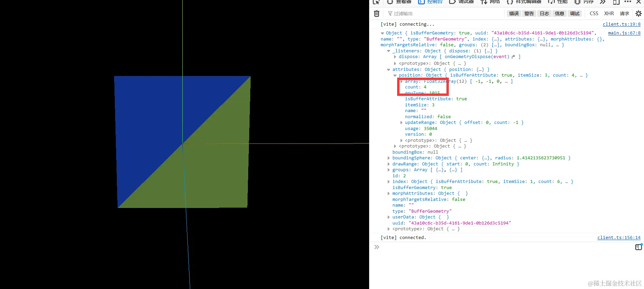This screenshot has height=289, width=644.
Task: Open the 内存 (Memory) tab
Action: [x=584, y=2]
